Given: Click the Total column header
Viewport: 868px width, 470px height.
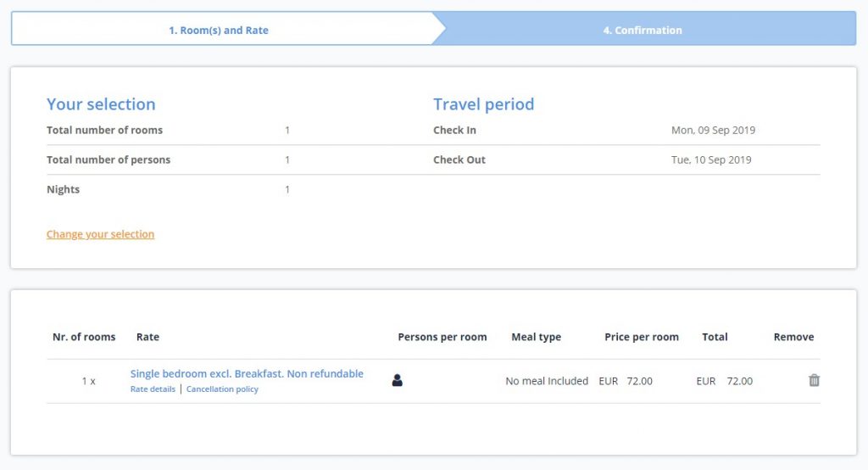Looking at the screenshot, I should click(x=715, y=337).
